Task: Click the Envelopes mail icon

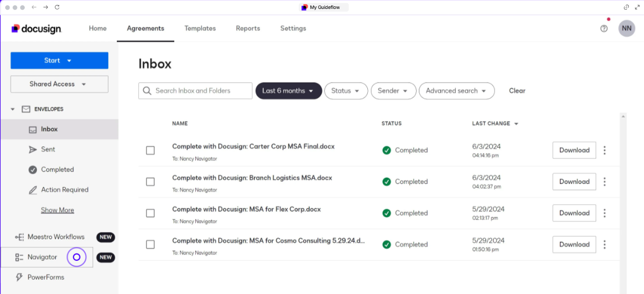Action: [x=26, y=109]
